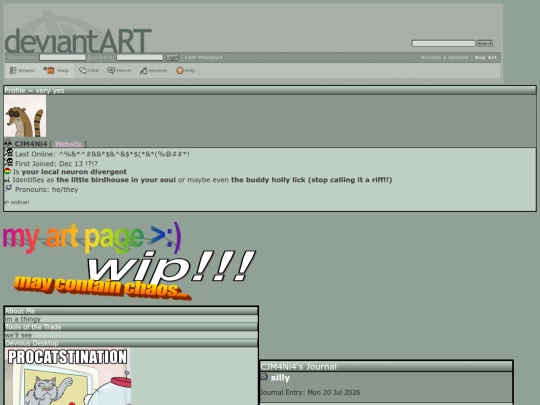The height and width of the screenshot is (405, 540).
Task: Open the Services icon
Action: point(143,71)
